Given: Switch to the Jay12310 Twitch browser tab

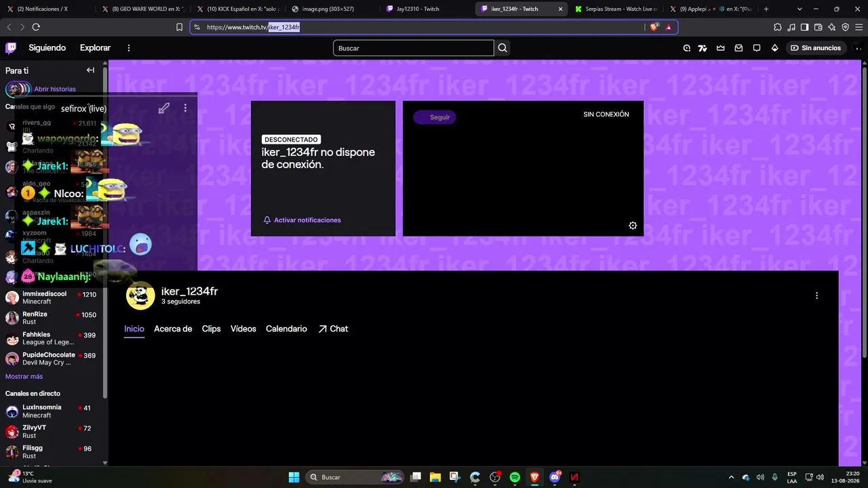Looking at the screenshot, I should 425,9.
